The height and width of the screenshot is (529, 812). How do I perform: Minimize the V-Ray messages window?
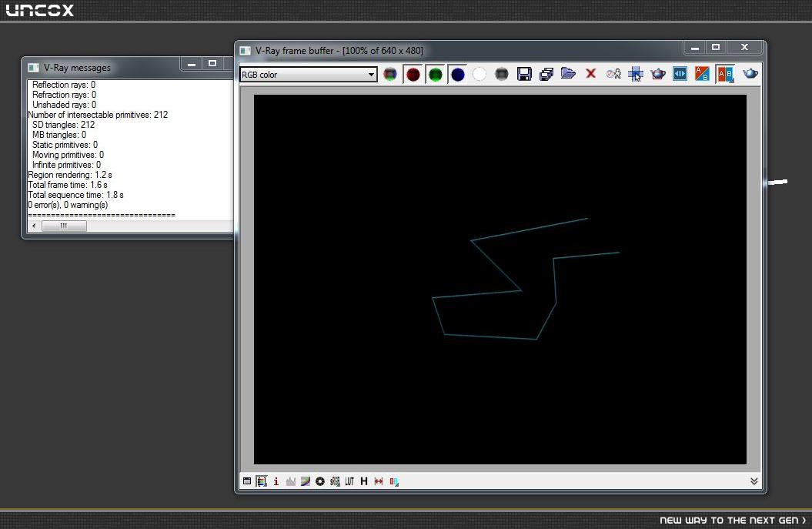pyautogui.click(x=192, y=64)
